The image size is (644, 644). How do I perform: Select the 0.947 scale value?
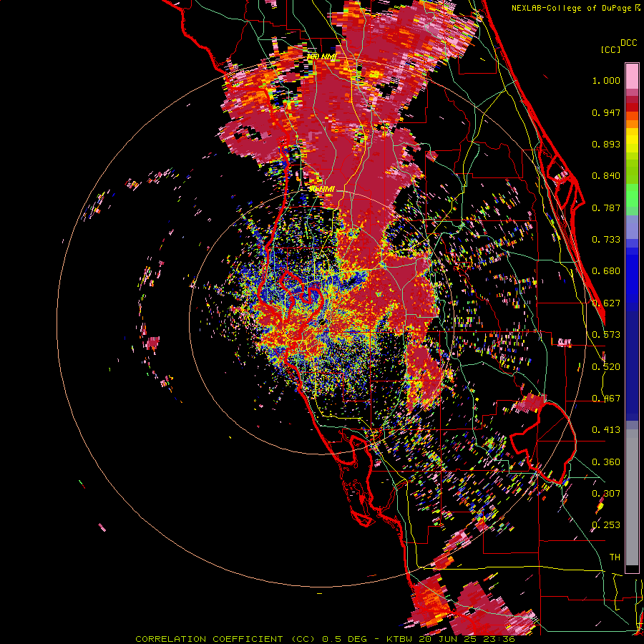click(606, 112)
